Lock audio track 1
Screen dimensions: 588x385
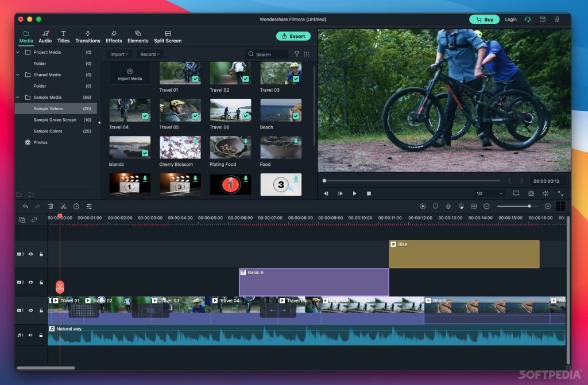pyautogui.click(x=41, y=335)
